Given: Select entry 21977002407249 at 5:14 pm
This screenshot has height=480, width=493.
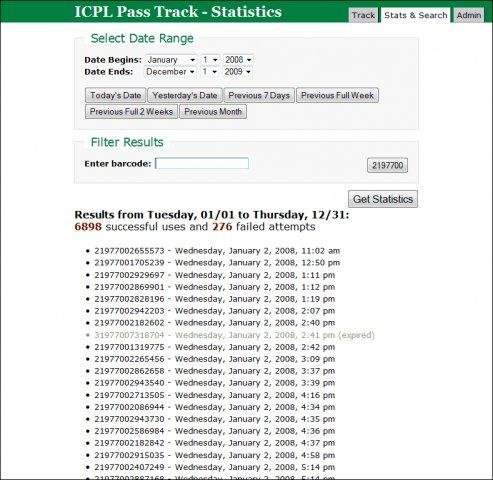Looking at the screenshot, I should (215, 467).
